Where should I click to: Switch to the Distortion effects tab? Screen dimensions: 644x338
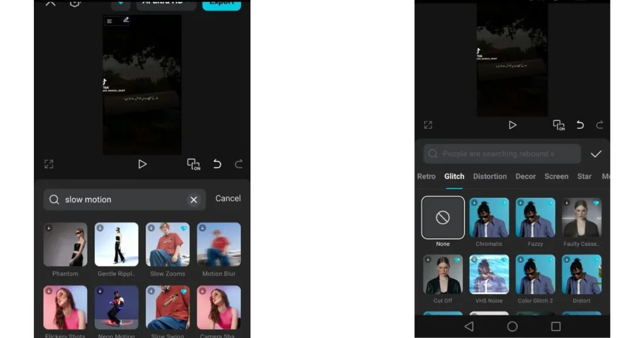pos(490,177)
